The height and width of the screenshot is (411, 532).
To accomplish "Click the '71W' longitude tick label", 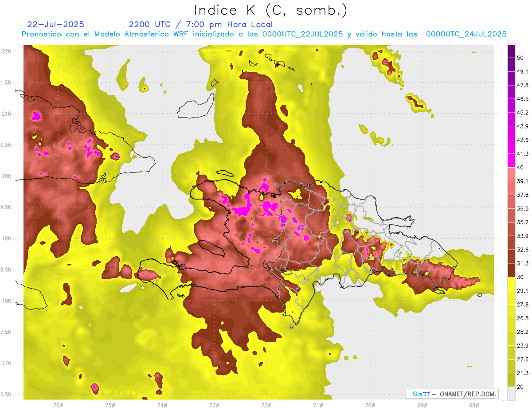I will coord(318,405).
